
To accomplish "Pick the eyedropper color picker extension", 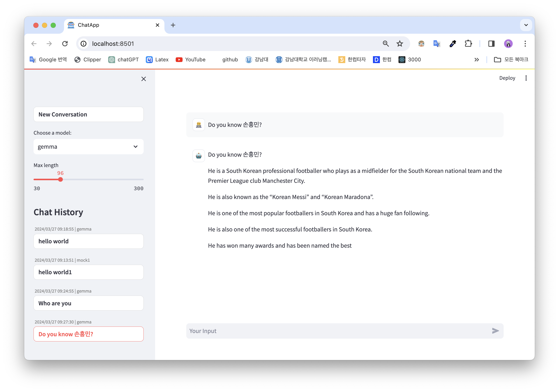I will click(453, 44).
